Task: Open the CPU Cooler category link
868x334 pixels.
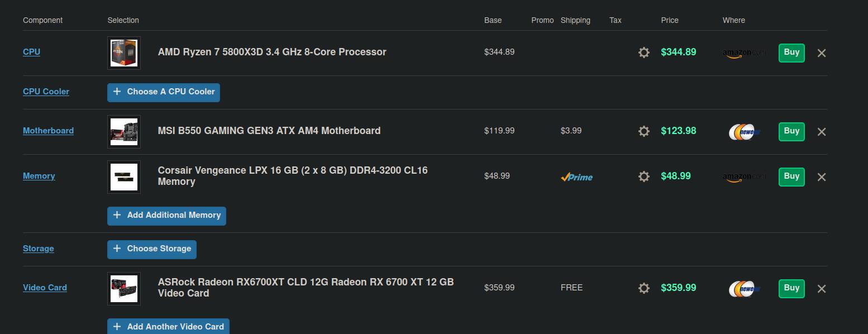Action: [46, 92]
